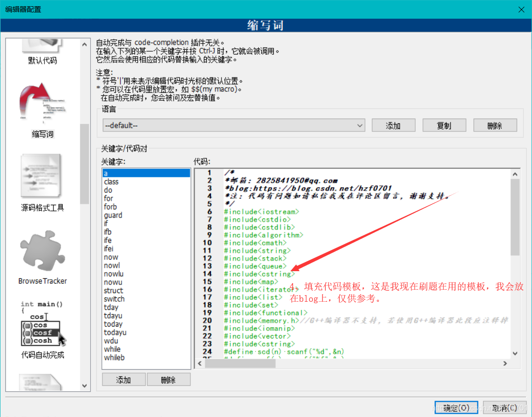
Task: Select keyword 'ifei'
Action: 146,249
